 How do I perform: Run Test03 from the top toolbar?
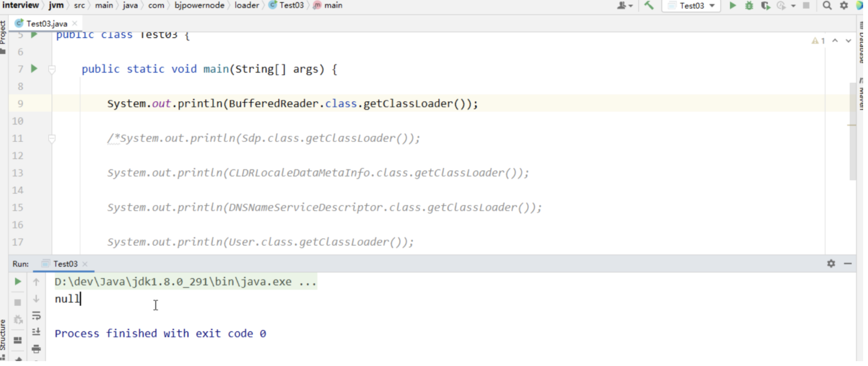pyautogui.click(x=733, y=5)
